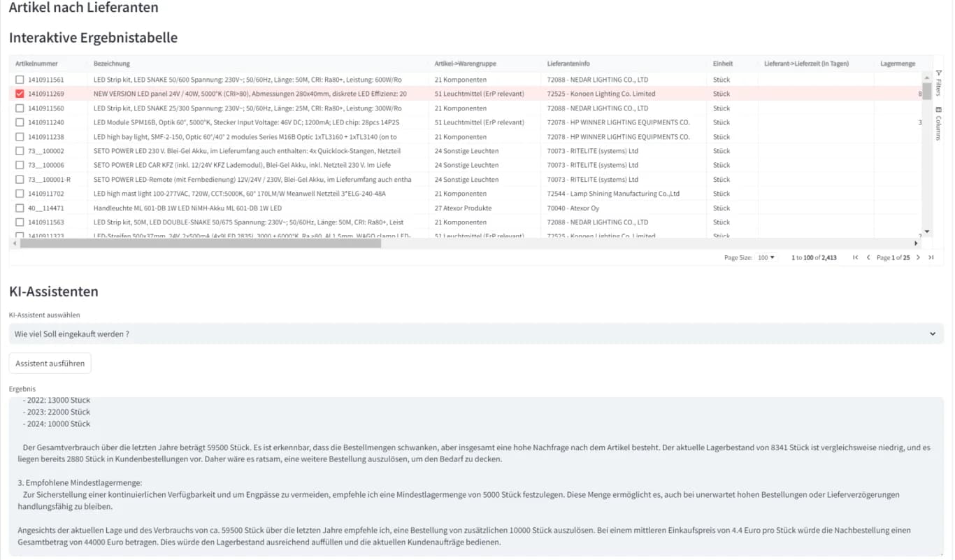Click the table's horizontal scrollbar thumb
The height and width of the screenshot is (560, 955).
(200, 243)
